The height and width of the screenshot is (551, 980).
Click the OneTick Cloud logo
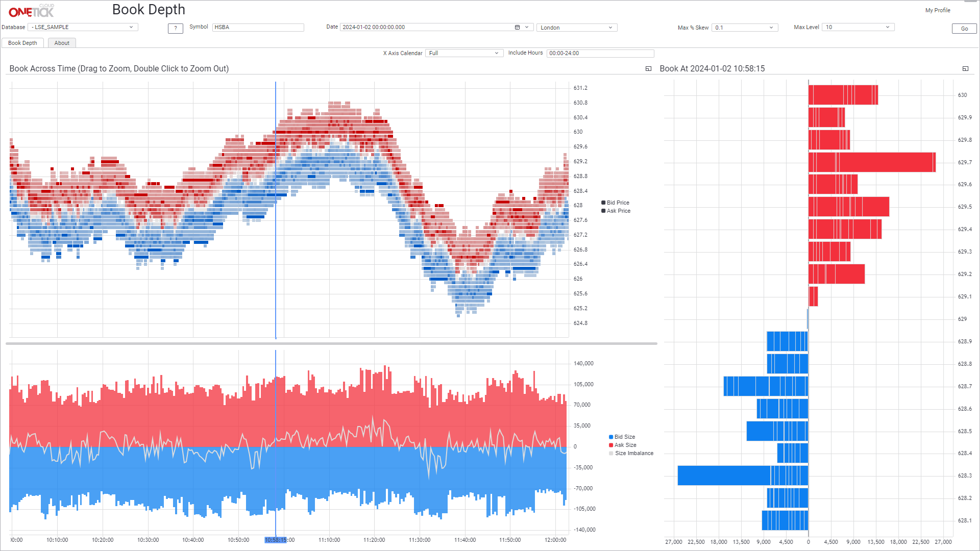(31, 11)
